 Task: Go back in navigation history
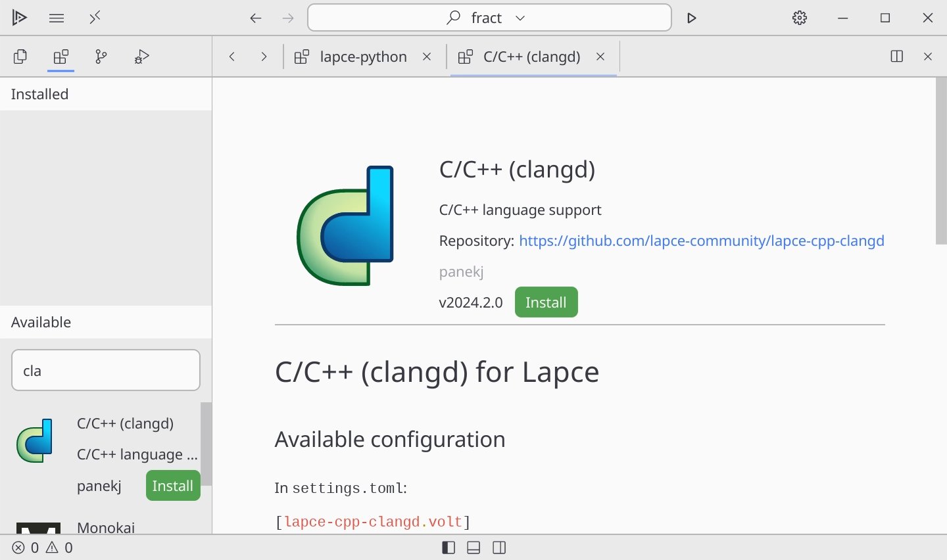(256, 18)
